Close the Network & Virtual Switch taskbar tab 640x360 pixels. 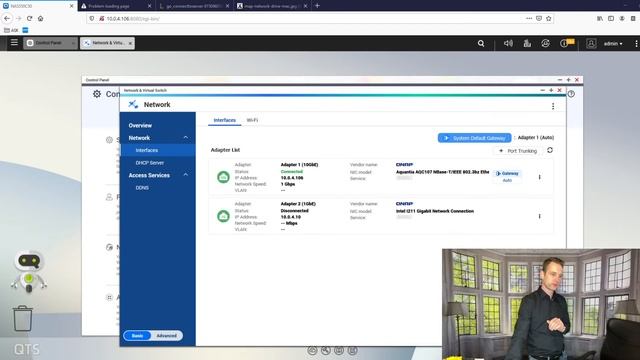click(130, 43)
